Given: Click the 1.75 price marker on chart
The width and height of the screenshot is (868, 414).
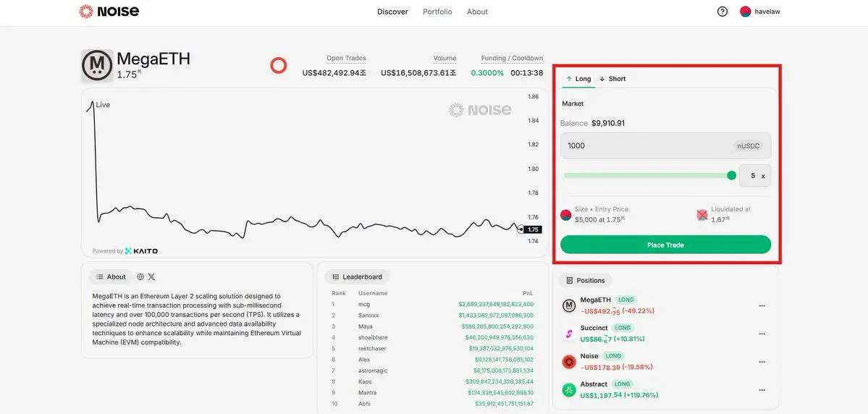Looking at the screenshot, I should [534, 229].
